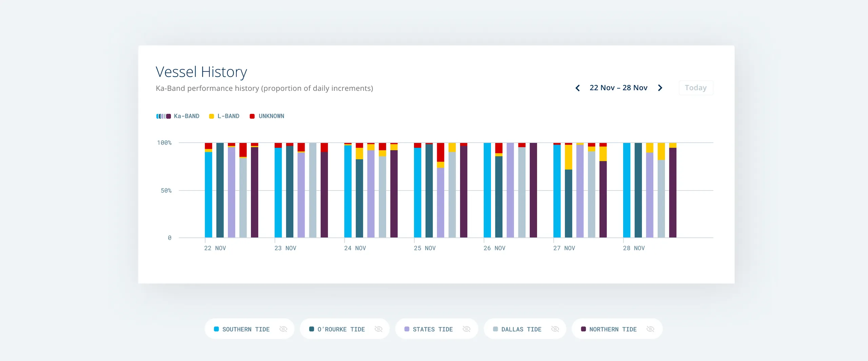Click the lavender STATES TIDE swatch
This screenshot has height=361, width=868.
click(x=406, y=329)
